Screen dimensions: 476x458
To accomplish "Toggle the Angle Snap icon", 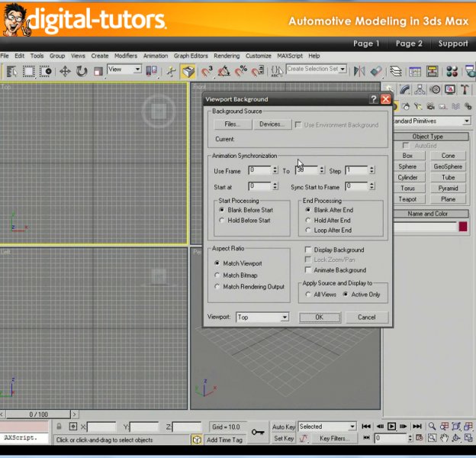I will [224, 72].
